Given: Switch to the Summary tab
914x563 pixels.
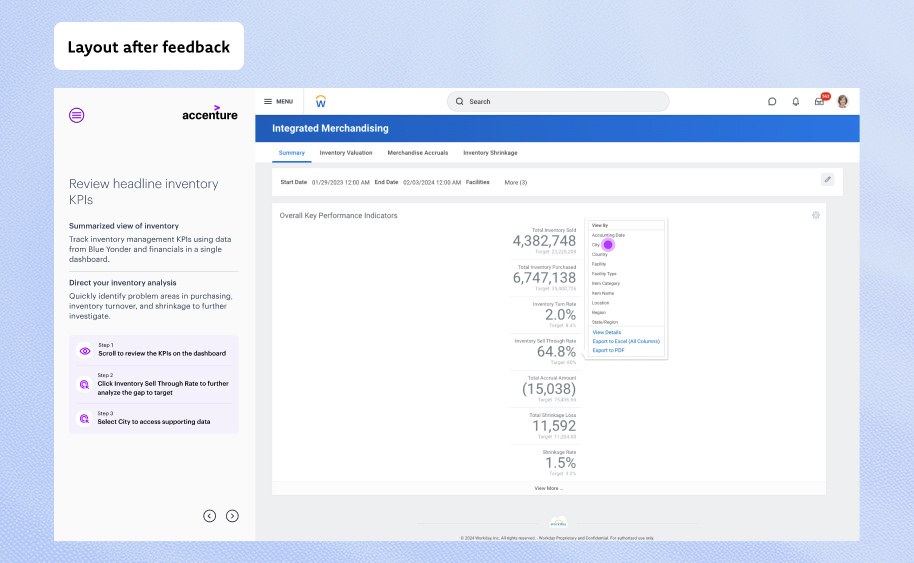Looking at the screenshot, I should point(291,153).
